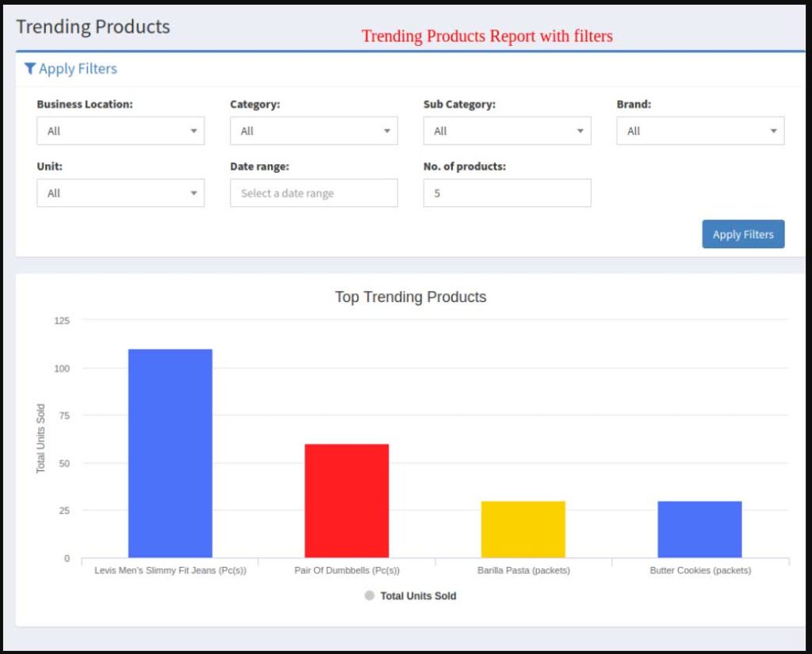This screenshot has width=812, height=654.
Task: Click the Levis Jeans blue bar
Action: point(170,453)
